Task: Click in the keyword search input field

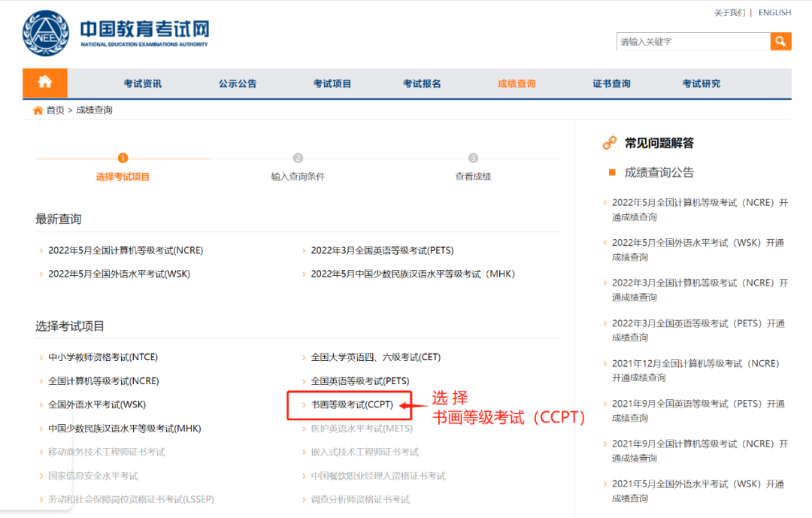Action: [x=693, y=41]
